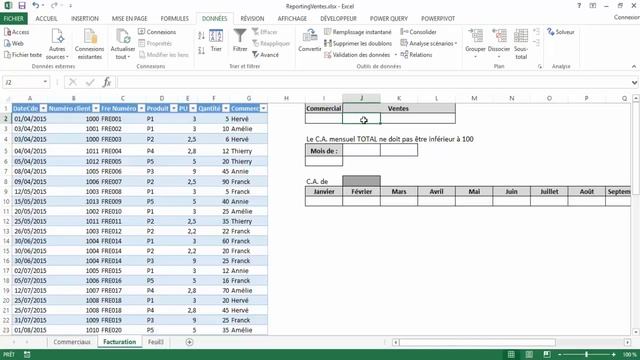The width and height of the screenshot is (640, 360).
Task: Open DateCde column filter dropdown
Action: coord(43,109)
